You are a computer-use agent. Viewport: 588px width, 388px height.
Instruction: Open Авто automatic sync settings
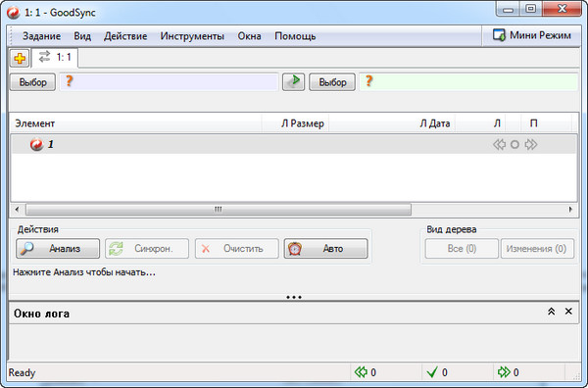click(x=326, y=249)
